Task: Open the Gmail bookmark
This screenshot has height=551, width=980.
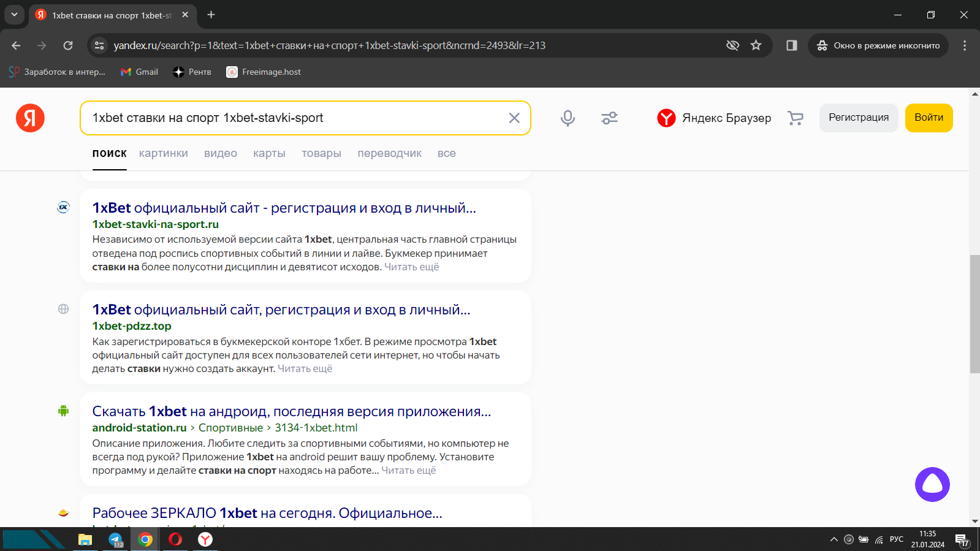Action: (x=140, y=72)
